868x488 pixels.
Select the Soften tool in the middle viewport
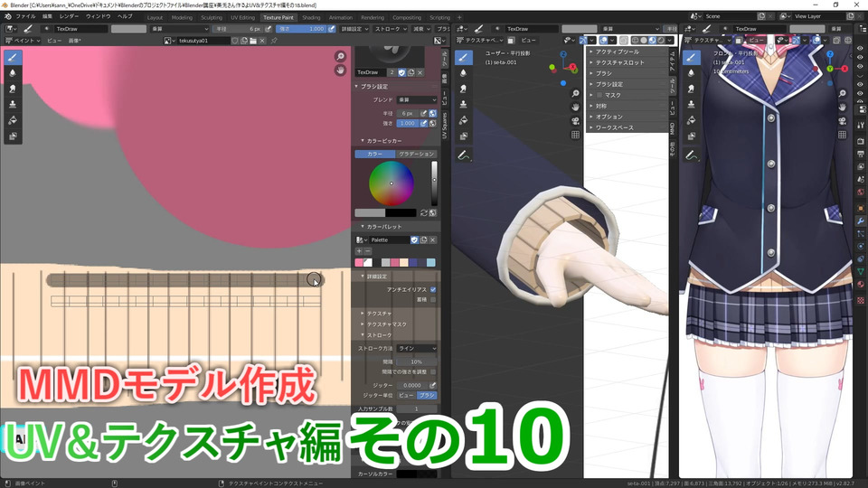463,73
